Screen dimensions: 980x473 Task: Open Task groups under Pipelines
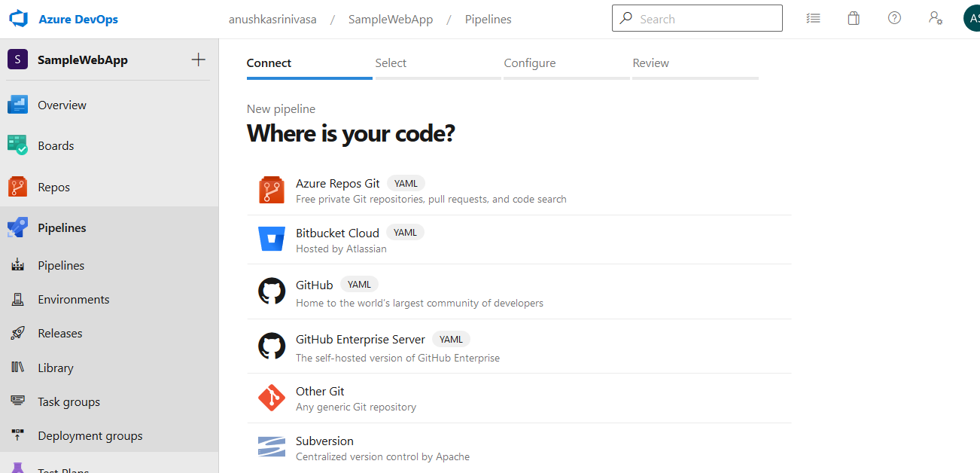click(109, 401)
